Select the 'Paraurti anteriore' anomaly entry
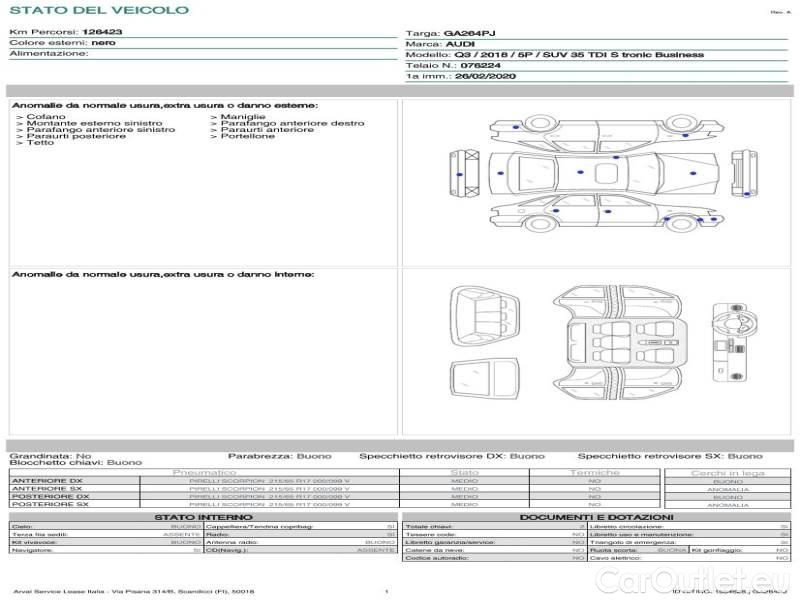The image size is (800, 600). coord(267,130)
